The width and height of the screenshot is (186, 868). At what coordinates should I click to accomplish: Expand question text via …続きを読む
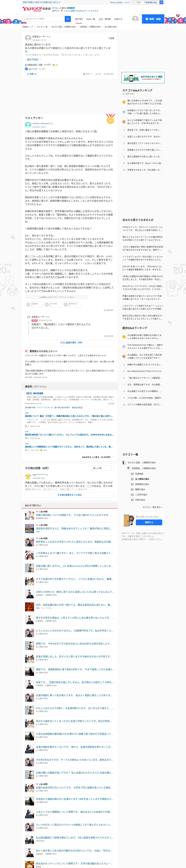[x=33, y=59]
